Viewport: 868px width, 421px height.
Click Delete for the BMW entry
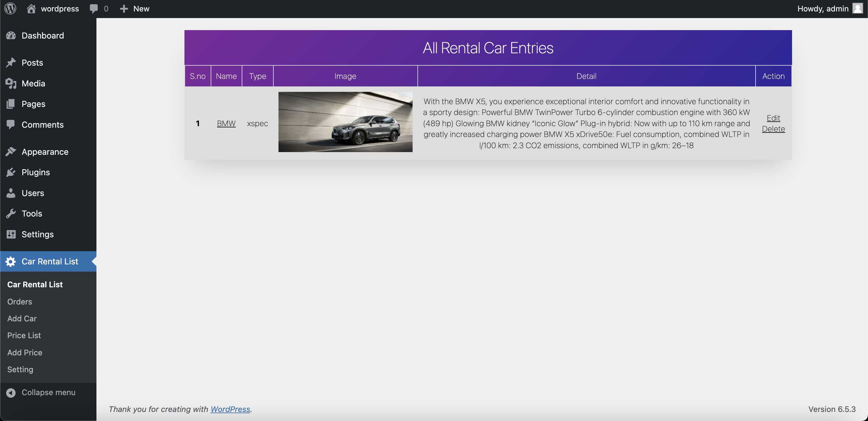tap(773, 129)
